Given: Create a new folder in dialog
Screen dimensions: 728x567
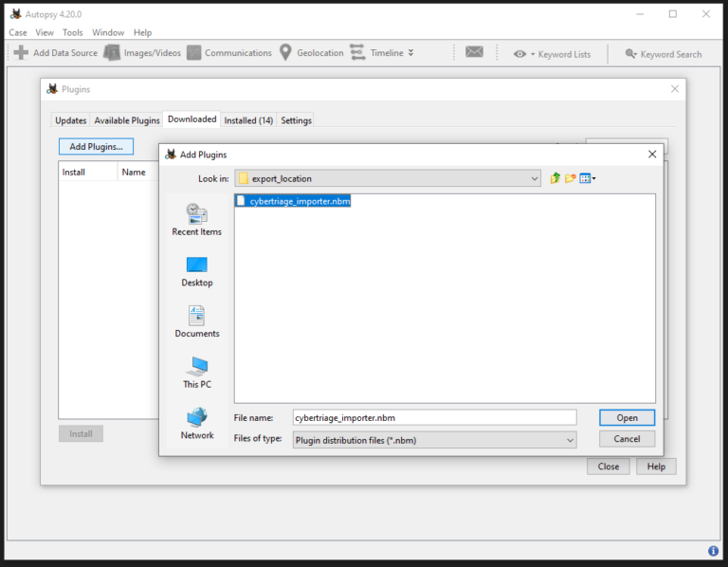Looking at the screenshot, I should [571, 178].
